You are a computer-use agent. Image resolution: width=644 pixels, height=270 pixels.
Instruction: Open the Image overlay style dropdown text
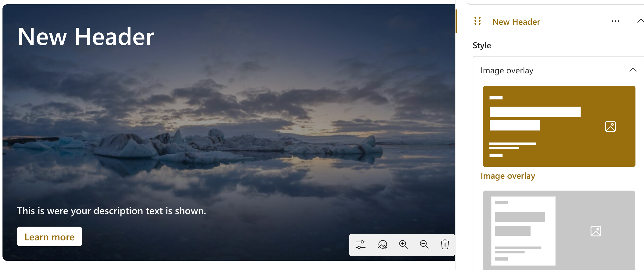tap(507, 71)
